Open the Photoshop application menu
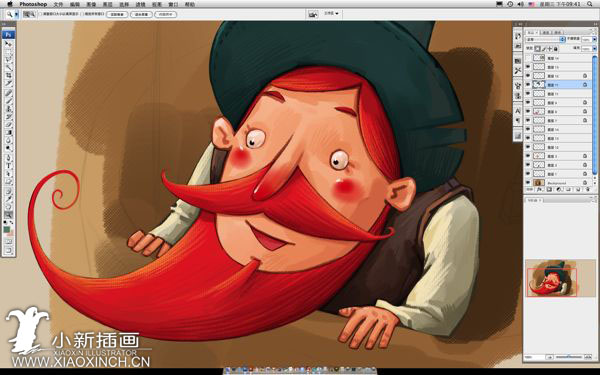 click(33, 4)
